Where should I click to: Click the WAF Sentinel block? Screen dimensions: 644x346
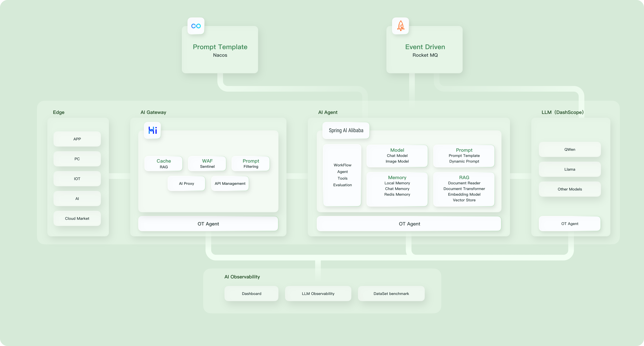coord(207,164)
